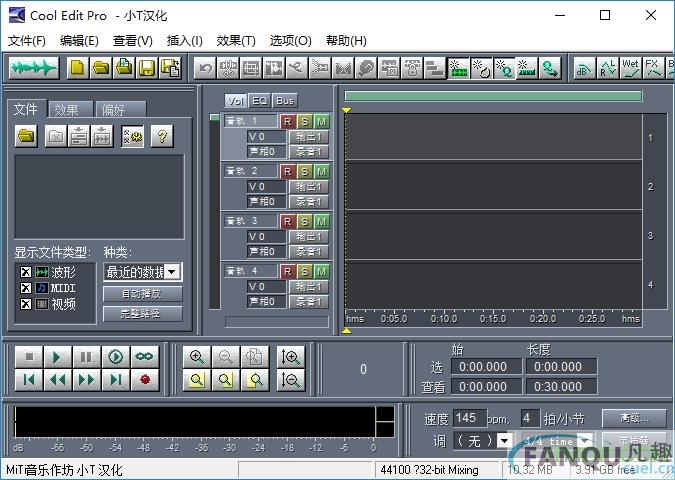Screen dimensions: 675x480
Task: Click the Undo toolbar icon
Action: [205, 68]
